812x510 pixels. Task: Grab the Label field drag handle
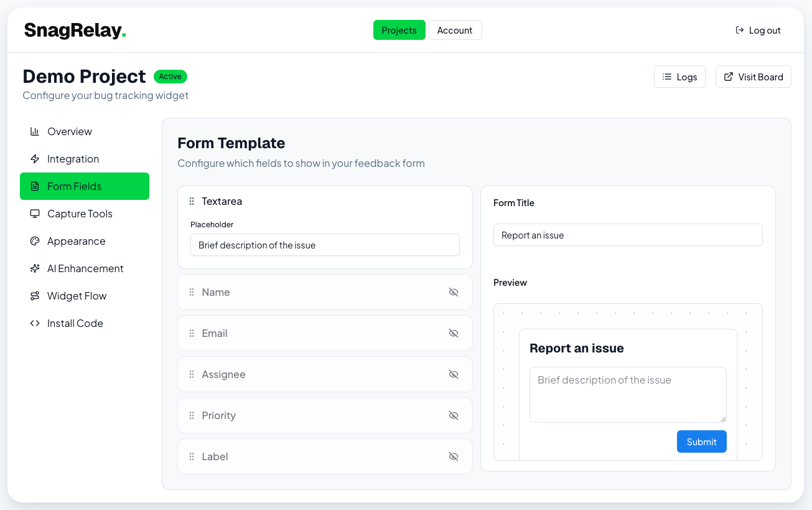[192, 456]
